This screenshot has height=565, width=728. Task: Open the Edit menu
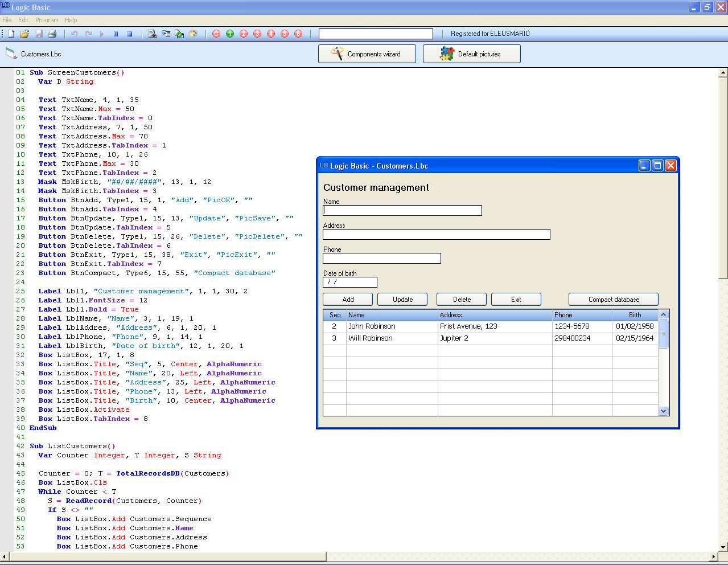pos(23,20)
